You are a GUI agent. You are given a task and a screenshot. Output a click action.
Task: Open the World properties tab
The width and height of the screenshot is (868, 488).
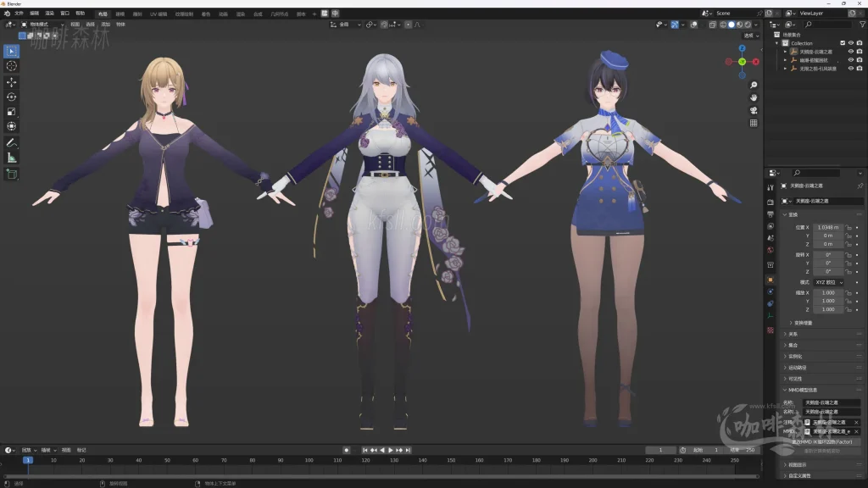(x=771, y=250)
